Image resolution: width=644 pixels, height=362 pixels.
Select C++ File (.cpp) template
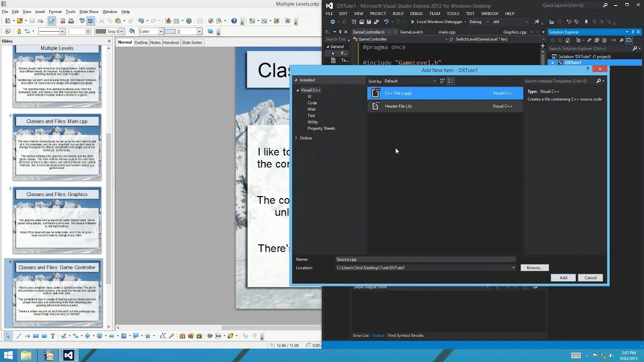445,93
